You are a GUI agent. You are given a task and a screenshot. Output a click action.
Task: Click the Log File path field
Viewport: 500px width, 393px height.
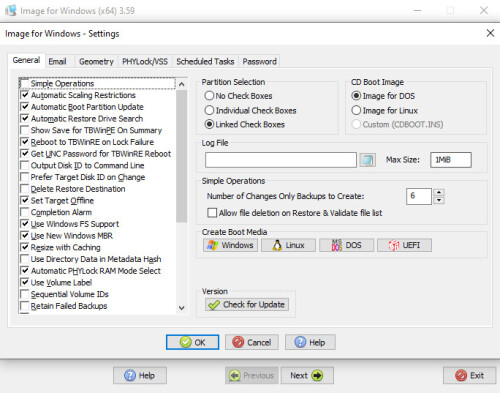point(281,160)
